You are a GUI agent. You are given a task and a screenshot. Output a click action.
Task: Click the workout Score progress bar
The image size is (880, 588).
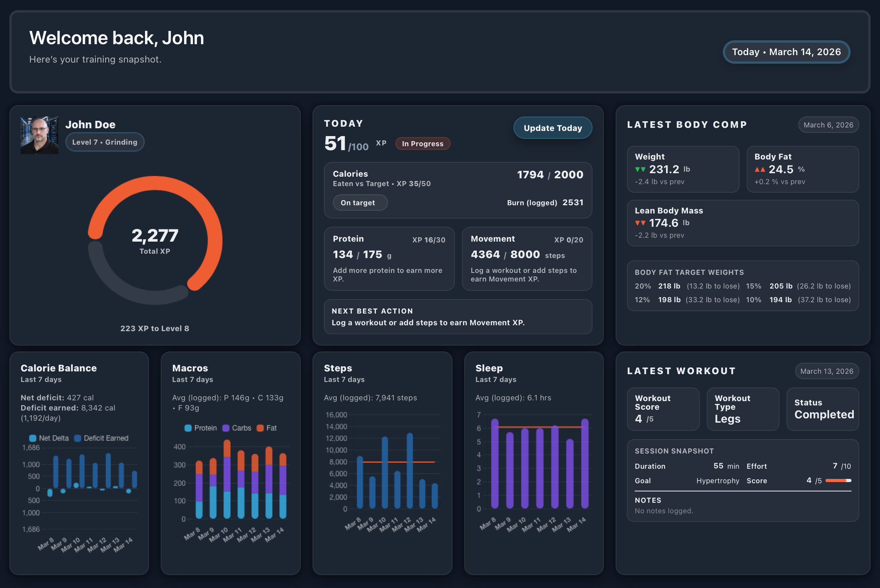[838, 480]
